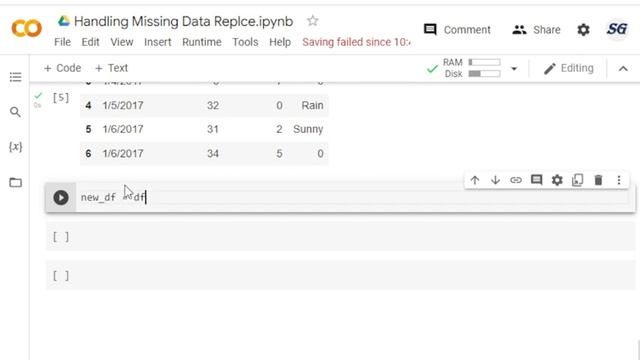Image resolution: width=640 pixels, height=360 pixels.
Task: Click the 'Saving failed' status message
Action: tap(356, 42)
